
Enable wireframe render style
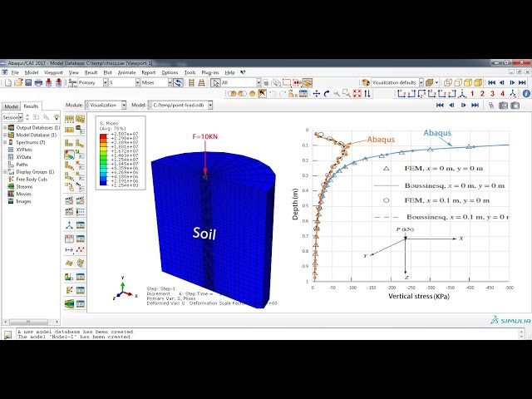point(448,82)
